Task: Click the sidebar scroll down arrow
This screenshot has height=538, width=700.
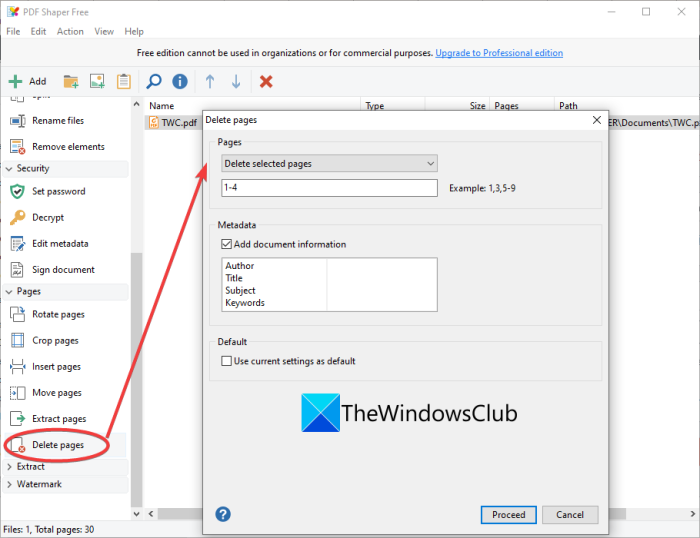Action: click(x=136, y=514)
